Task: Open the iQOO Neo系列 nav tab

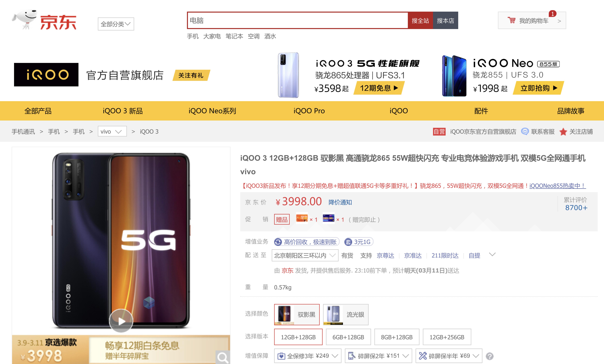Action: point(212,111)
